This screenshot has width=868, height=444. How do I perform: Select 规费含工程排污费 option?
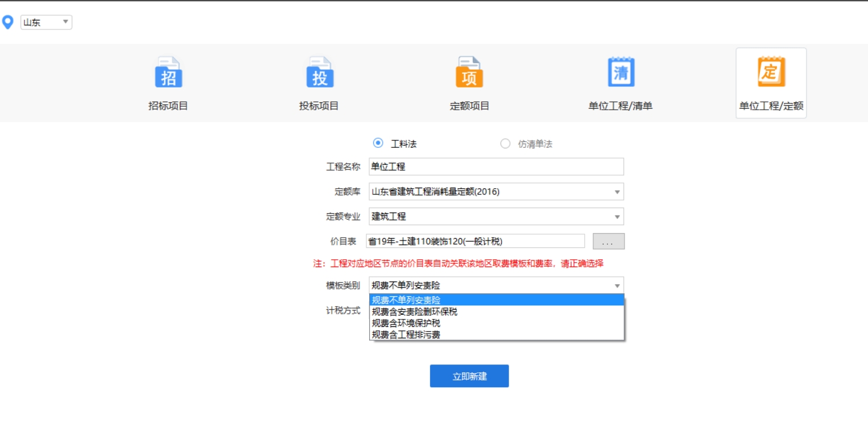pos(497,334)
